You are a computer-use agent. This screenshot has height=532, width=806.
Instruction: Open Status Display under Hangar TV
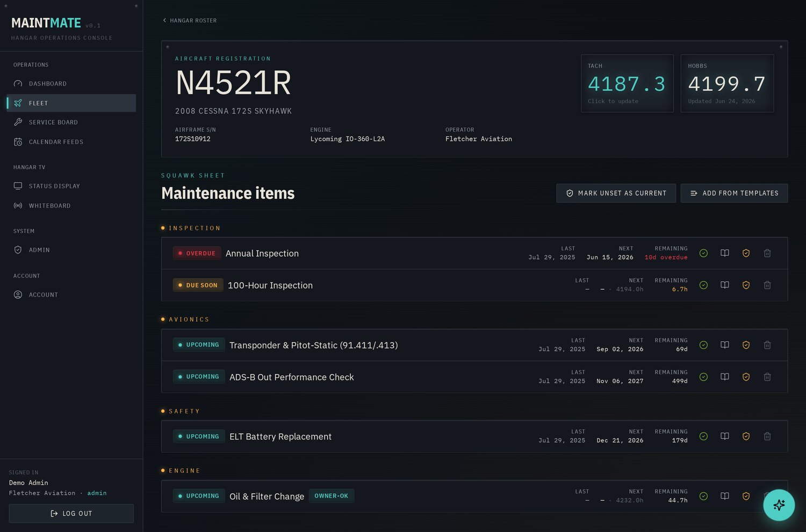tap(71, 186)
